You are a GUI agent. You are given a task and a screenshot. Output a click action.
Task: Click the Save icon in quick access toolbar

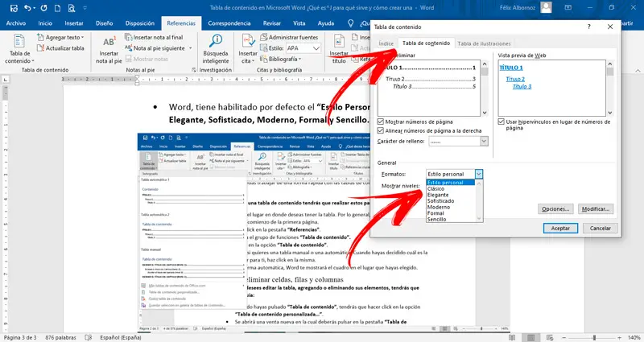pyautogui.click(x=14, y=8)
